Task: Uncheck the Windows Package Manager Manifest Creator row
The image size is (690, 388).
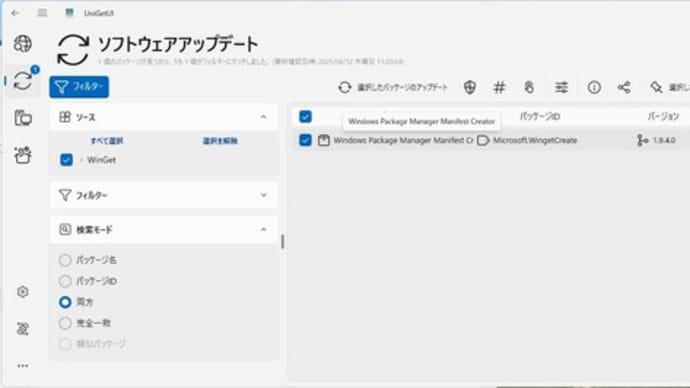Action: coord(305,140)
